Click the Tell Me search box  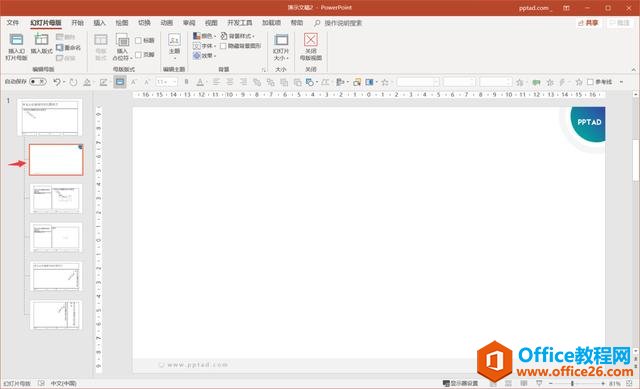338,23
